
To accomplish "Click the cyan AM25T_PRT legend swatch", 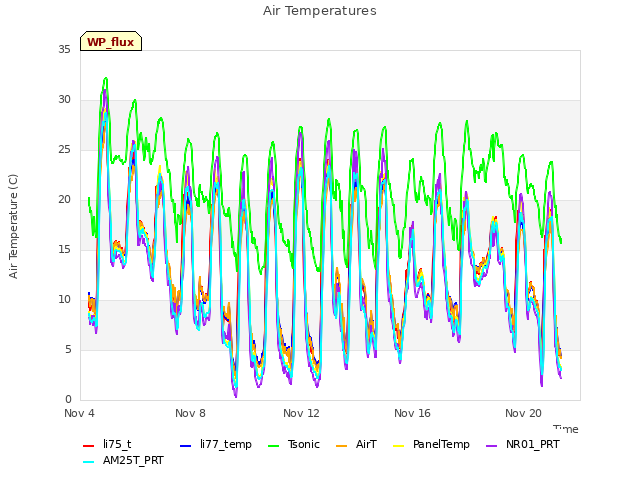I will point(89,462).
